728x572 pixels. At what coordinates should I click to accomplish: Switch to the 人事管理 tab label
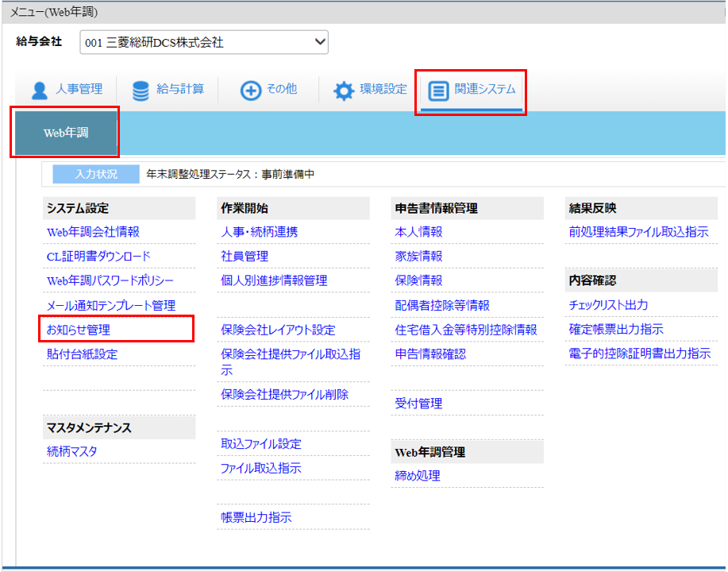point(79,89)
